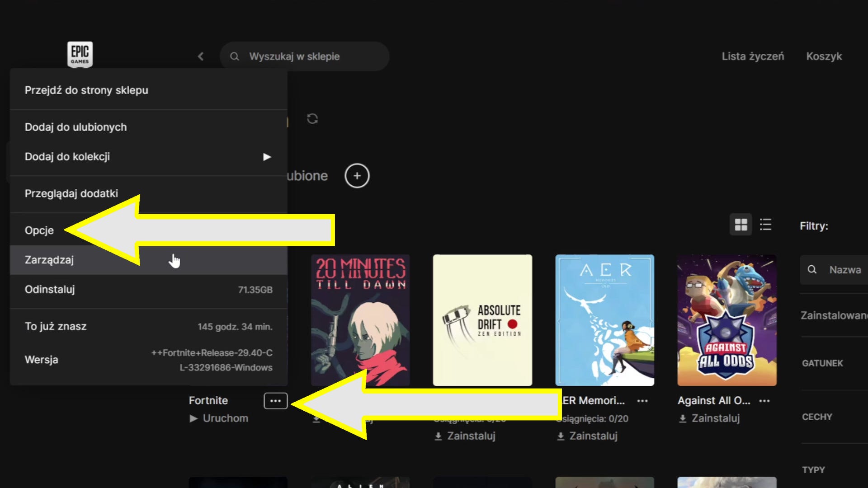This screenshot has width=868, height=488.
Task: Switch to grid view layout
Action: click(741, 225)
